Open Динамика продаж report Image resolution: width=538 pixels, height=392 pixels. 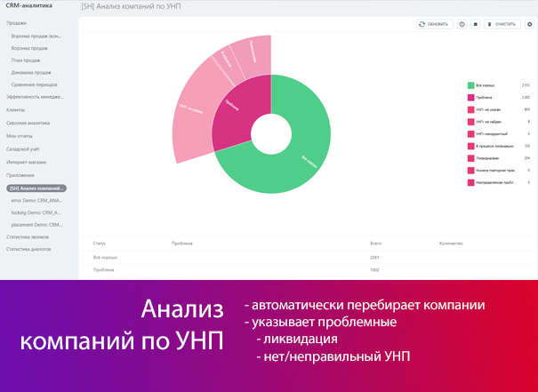click(x=29, y=72)
